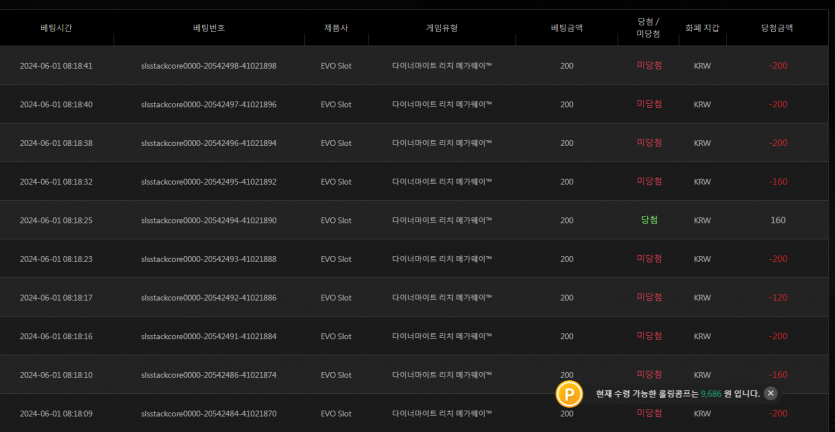835x432 pixels.
Task: Select the 2024-06-01 08:18:41 bet time
Action: tap(56, 66)
